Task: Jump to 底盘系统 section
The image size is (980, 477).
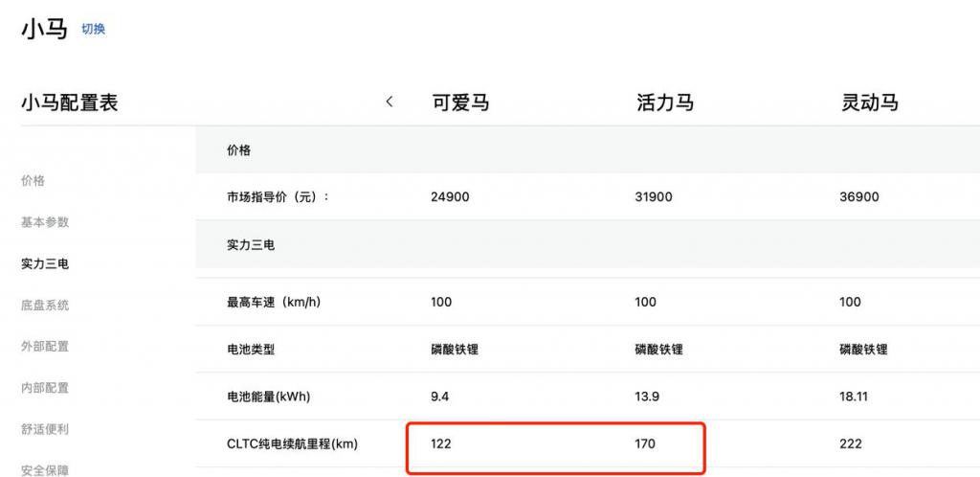Action: (45, 306)
